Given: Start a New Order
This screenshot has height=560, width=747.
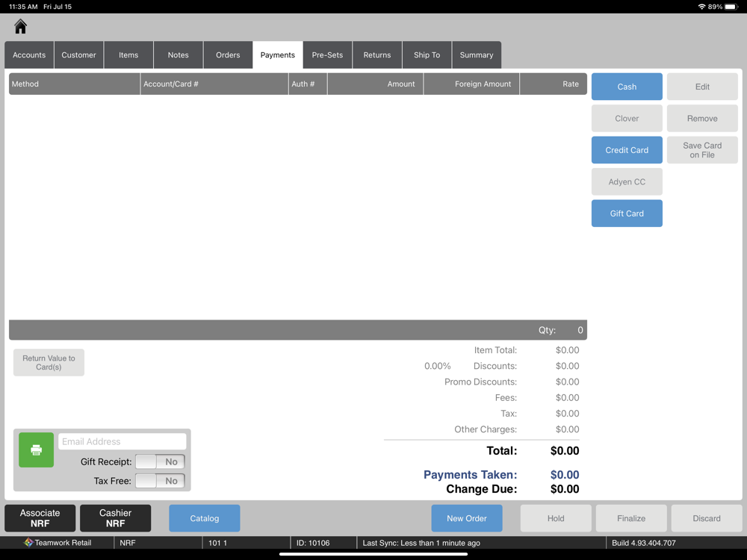Looking at the screenshot, I should [x=467, y=518].
